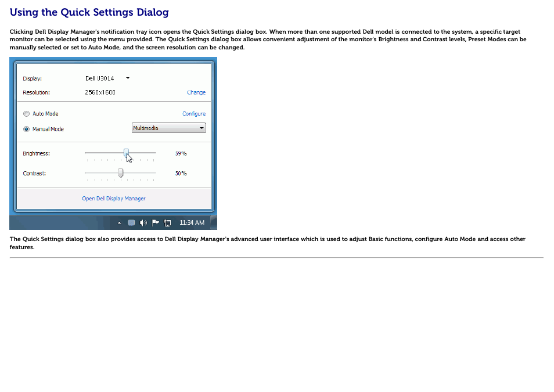
Task: Click the 59% brightness value
Action: [181, 154]
